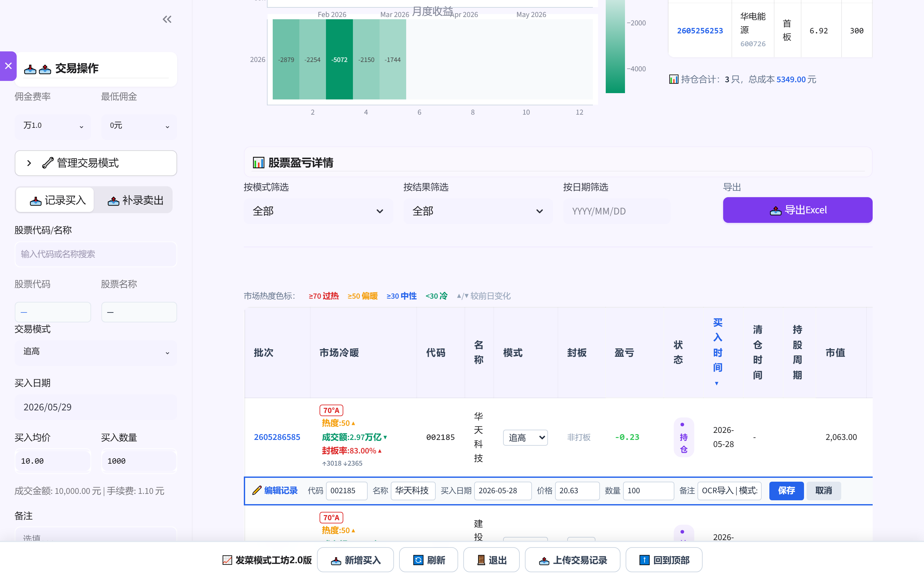Open the minimum commission dropdown 0元
Image resolution: width=924 pixels, height=578 pixels.
(x=139, y=126)
